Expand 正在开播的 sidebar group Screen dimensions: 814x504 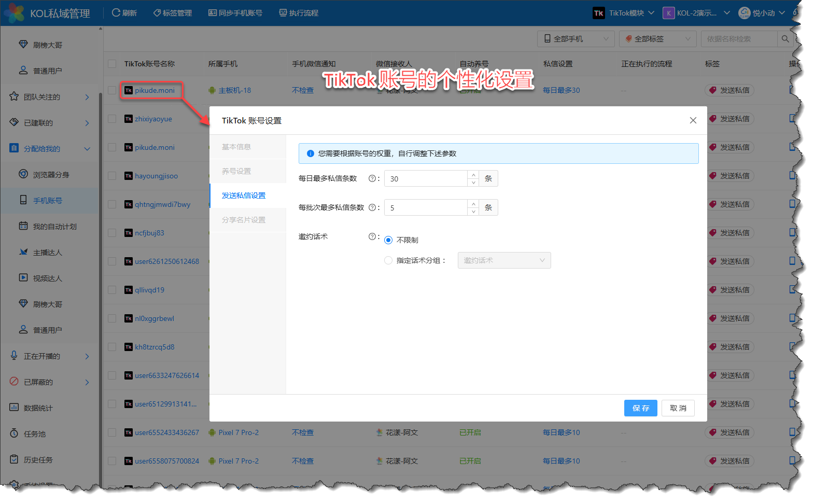click(50, 356)
